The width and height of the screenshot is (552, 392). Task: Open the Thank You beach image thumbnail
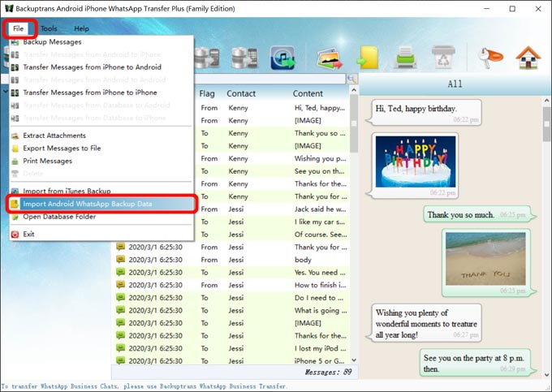pos(485,259)
